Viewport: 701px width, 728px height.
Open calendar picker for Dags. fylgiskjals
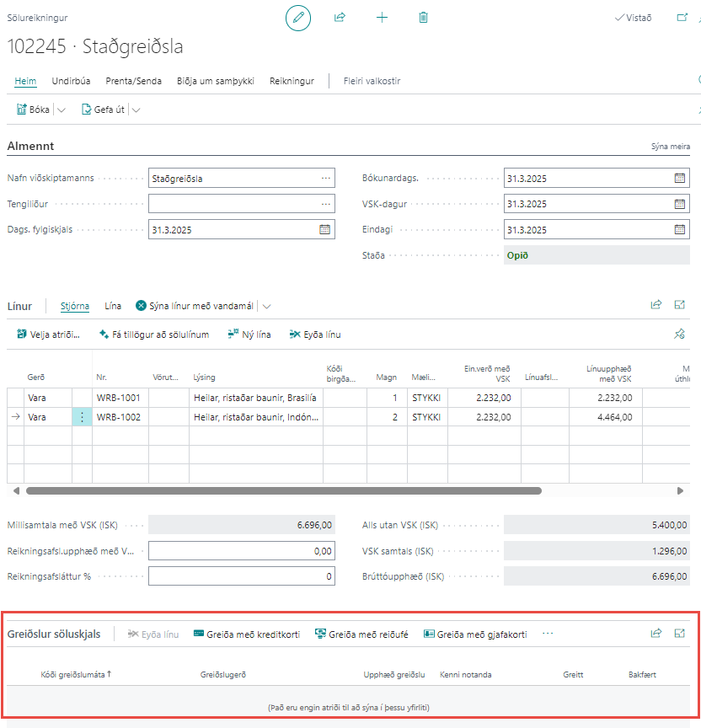pyautogui.click(x=324, y=229)
